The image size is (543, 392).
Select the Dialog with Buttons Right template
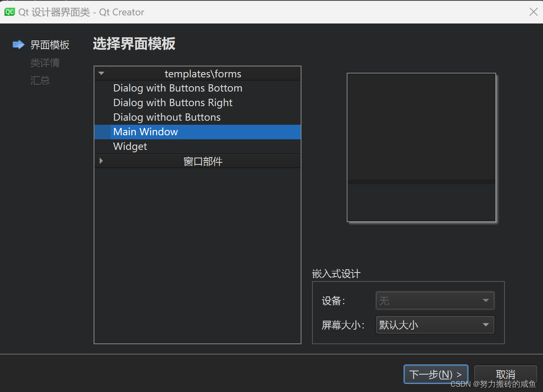tap(173, 102)
